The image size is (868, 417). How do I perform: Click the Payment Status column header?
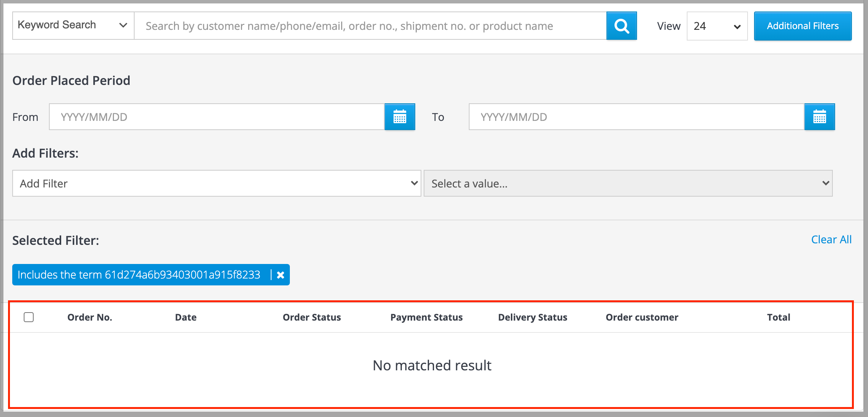[x=426, y=317]
